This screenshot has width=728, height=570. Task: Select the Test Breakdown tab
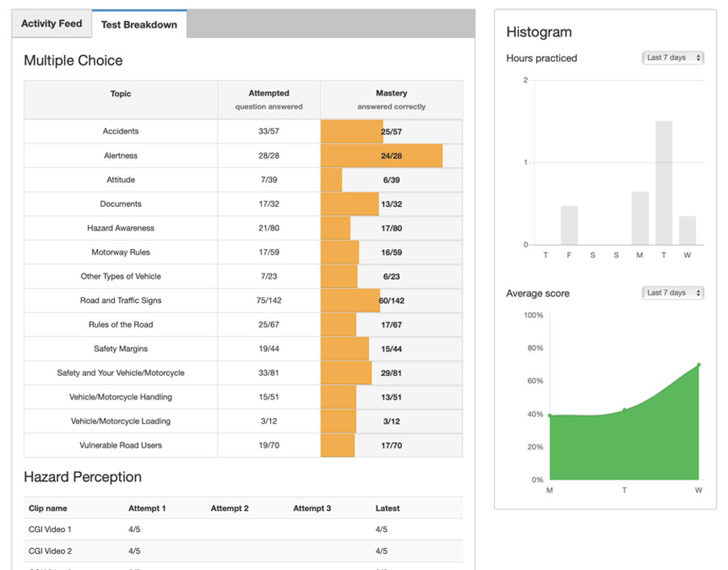point(139,25)
